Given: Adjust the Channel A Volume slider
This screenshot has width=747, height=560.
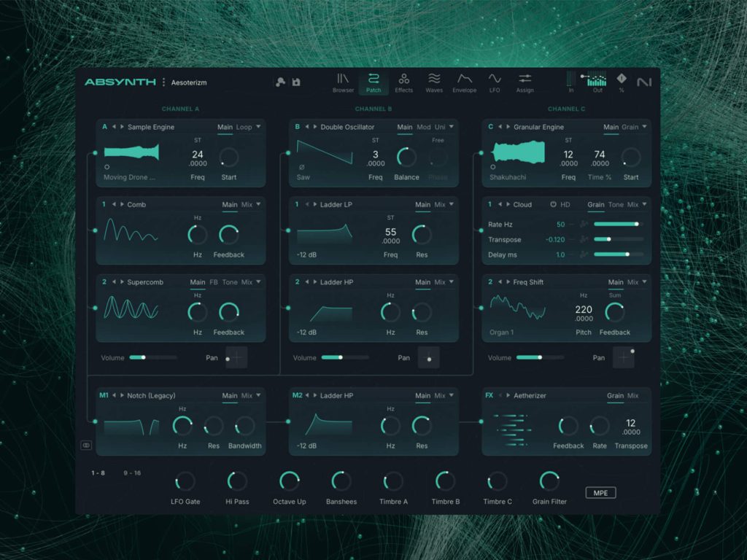Looking at the screenshot, I should coord(152,357).
